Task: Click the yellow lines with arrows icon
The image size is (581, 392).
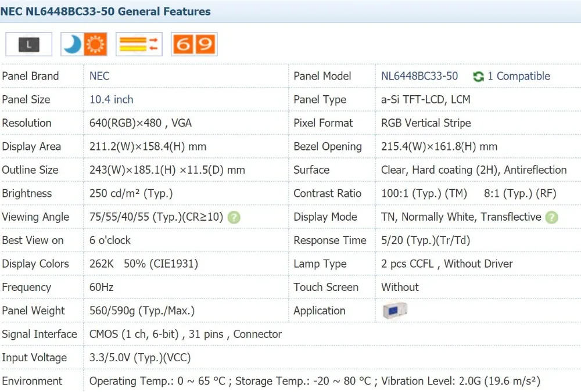Action: tap(139, 45)
